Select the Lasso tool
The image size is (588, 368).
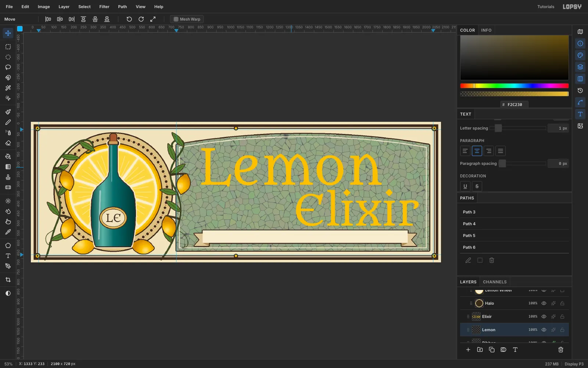8,67
